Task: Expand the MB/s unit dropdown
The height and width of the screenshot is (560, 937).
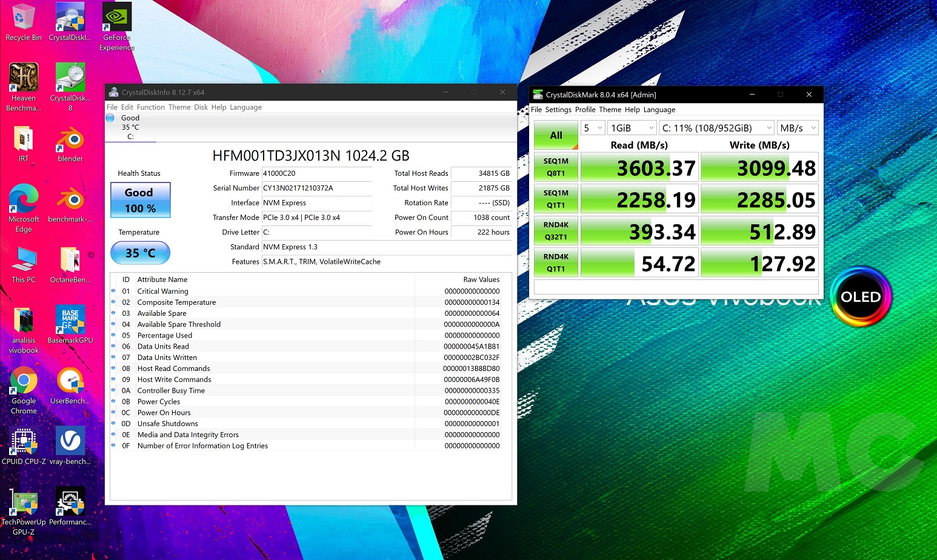Action: [x=798, y=128]
